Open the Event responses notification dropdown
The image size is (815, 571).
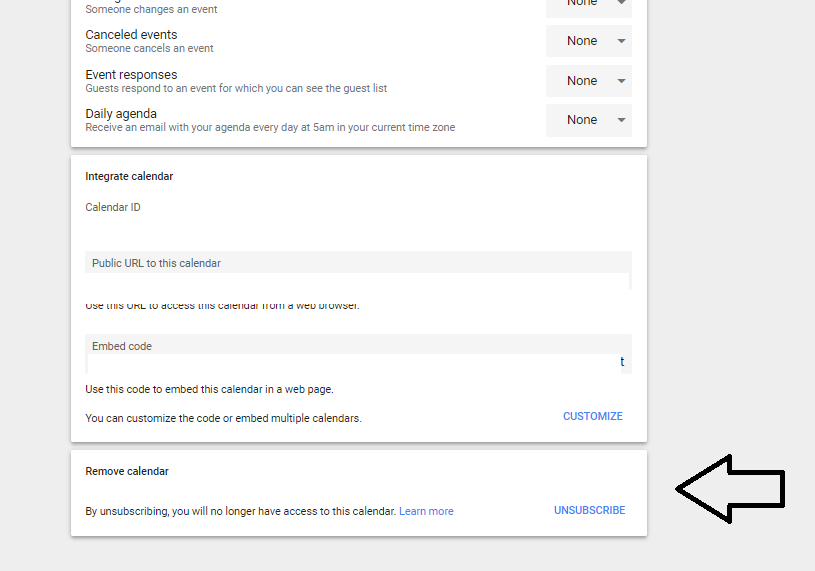click(588, 81)
